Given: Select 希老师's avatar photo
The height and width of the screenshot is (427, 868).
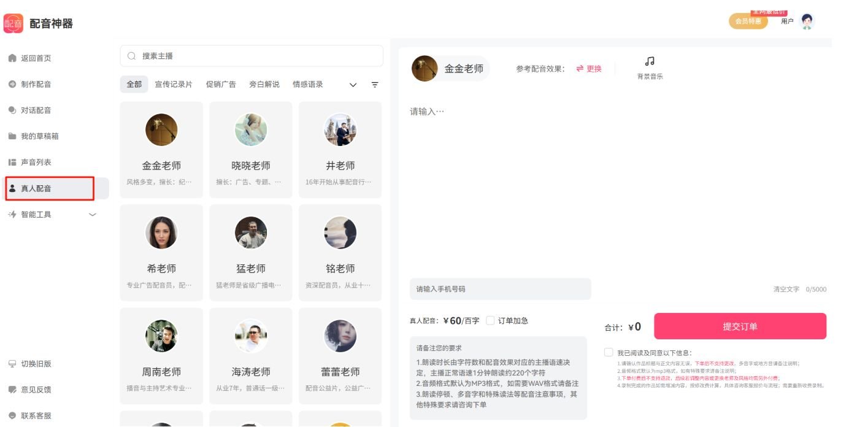Looking at the screenshot, I should click(161, 233).
